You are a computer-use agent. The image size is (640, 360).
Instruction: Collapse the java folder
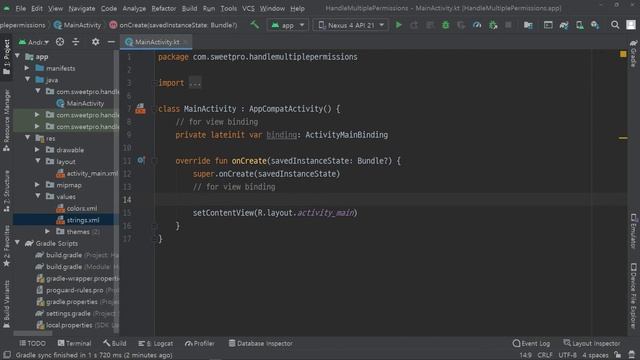[x=27, y=80]
